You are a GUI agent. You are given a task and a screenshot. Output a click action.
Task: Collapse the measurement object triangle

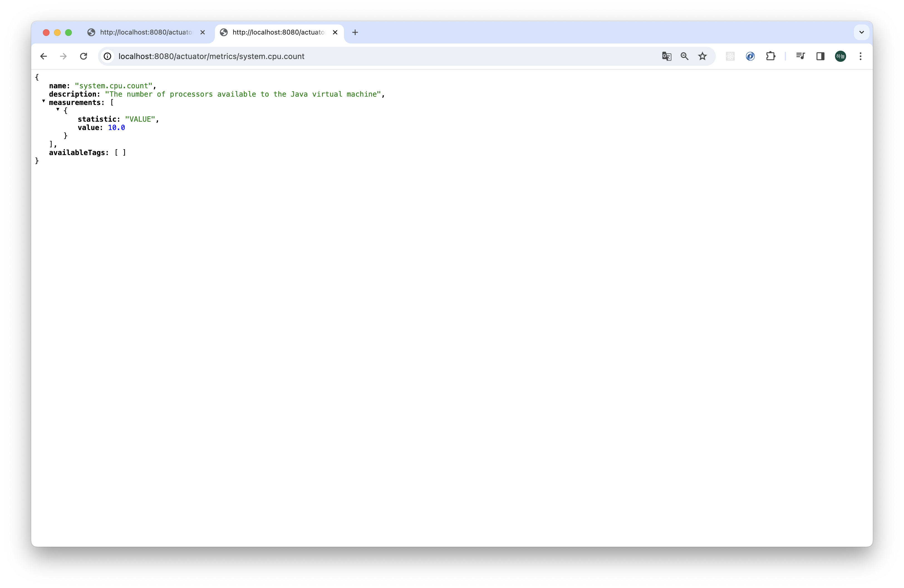tap(58, 109)
